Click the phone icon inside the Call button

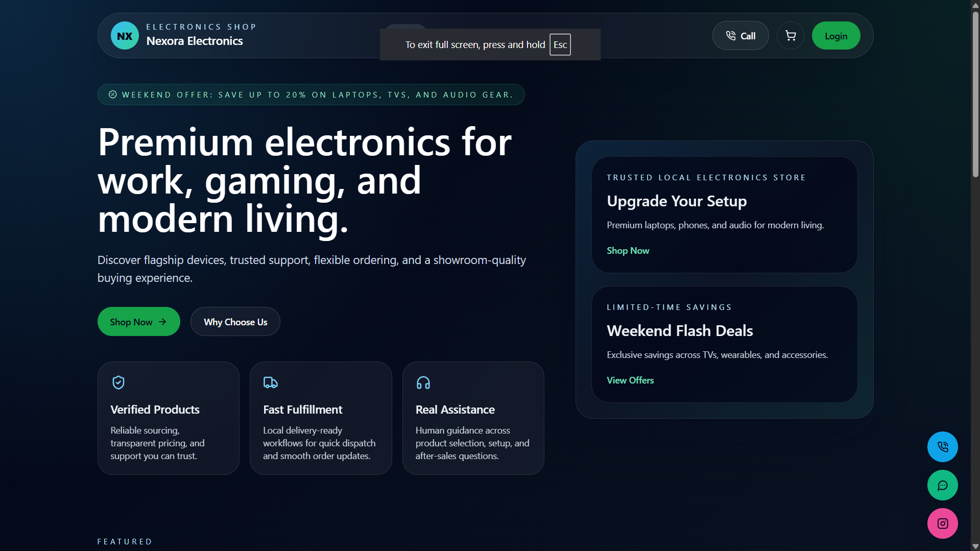[x=730, y=35]
